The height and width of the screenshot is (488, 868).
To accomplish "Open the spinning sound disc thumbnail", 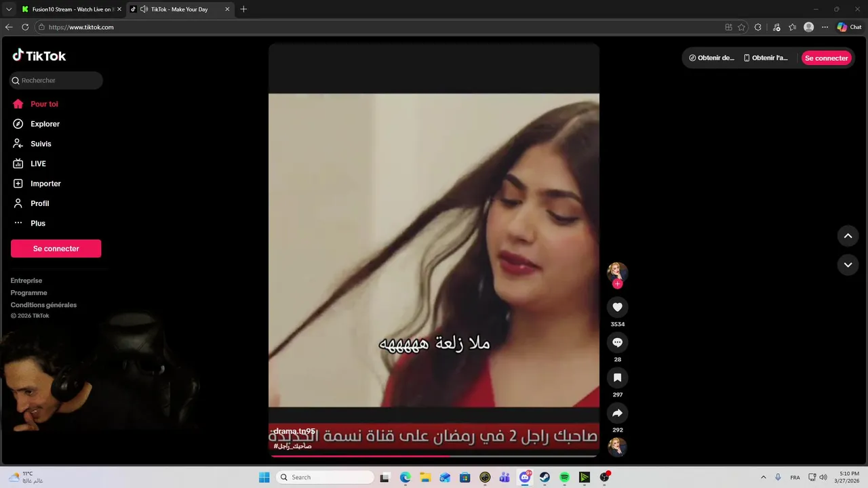I will tap(617, 447).
